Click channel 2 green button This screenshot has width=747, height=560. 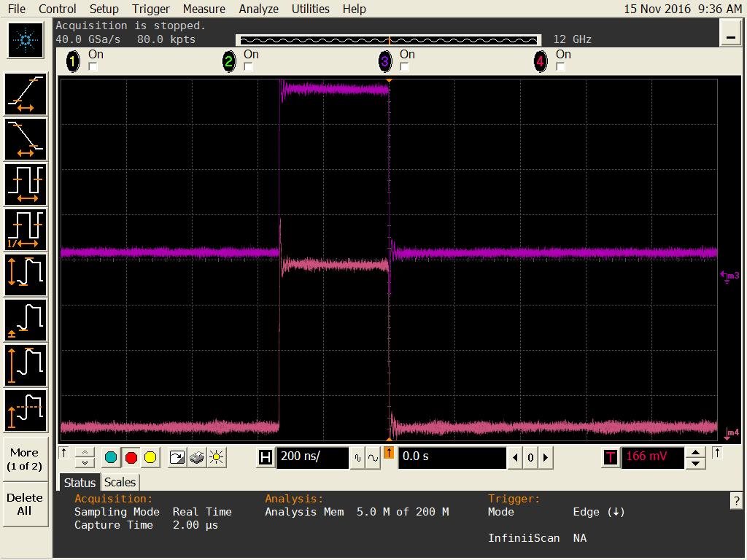(x=229, y=61)
